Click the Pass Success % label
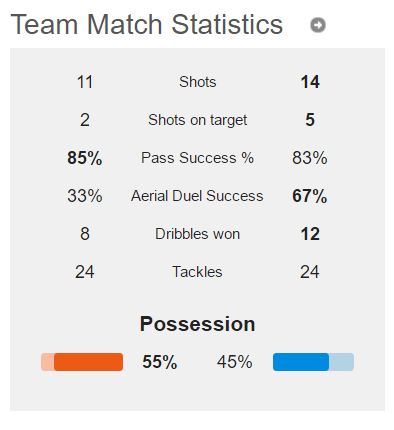The height and width of the screenshot is (430, 394). [x=197, y=158]
